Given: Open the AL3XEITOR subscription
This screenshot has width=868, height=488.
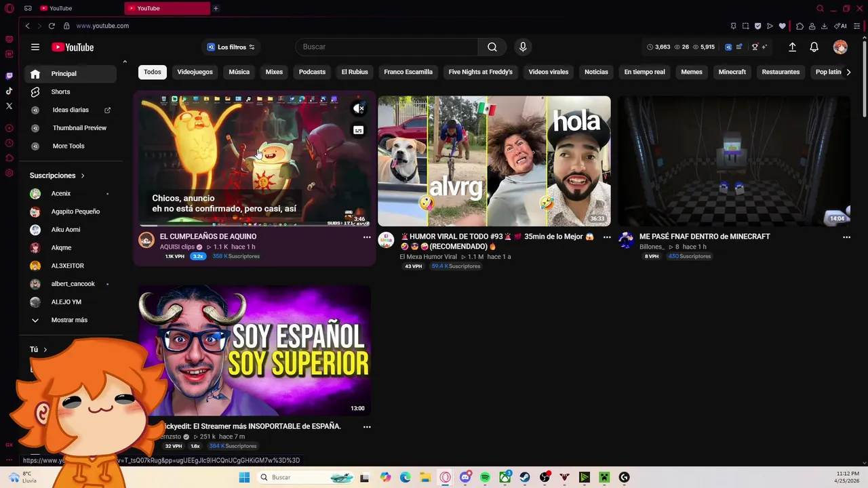Looking at the screenshot, I should (71, 266).
